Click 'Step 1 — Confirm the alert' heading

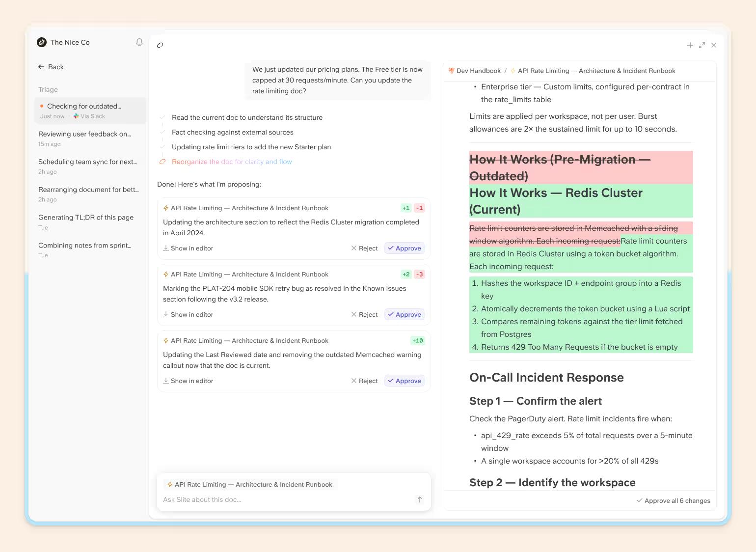536,401
